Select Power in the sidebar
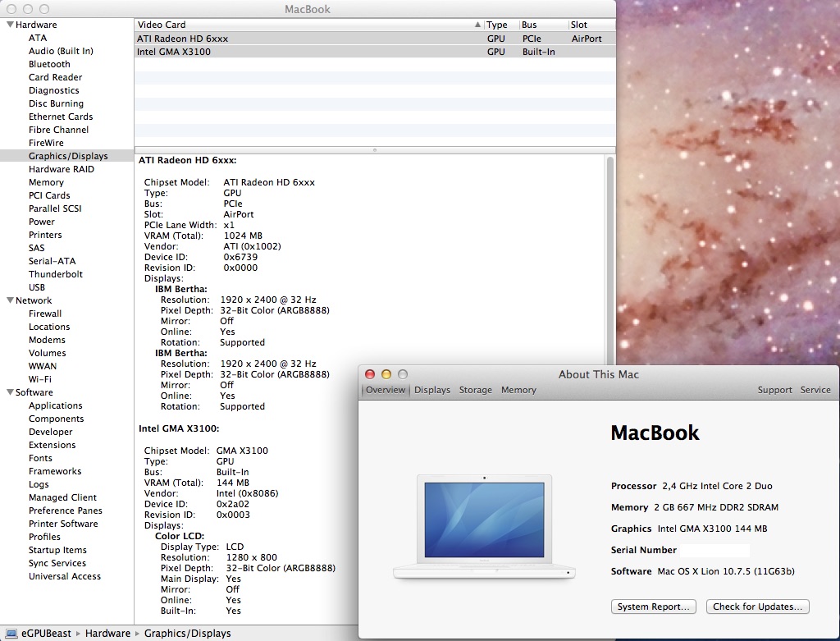 42,222
